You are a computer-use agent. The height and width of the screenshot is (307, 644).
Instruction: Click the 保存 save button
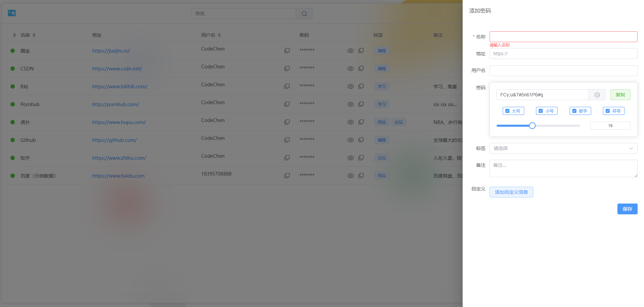pos(627,209)
